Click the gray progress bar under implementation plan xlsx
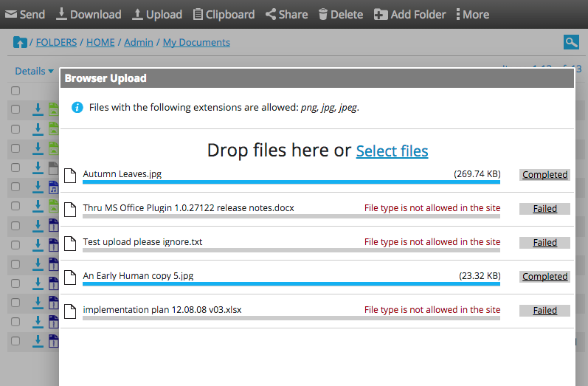This screenshot has width=588, height=386. pyautogui.click(x=291, y=318)
